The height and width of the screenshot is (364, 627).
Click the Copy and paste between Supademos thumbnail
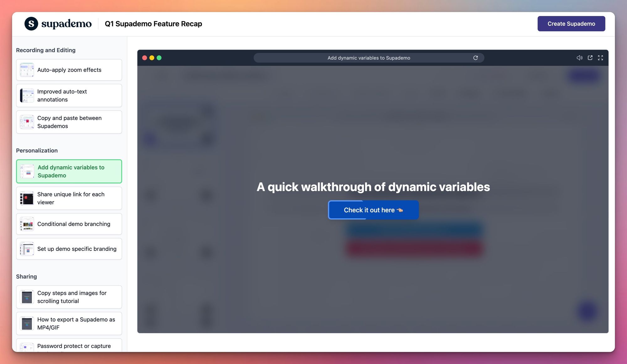[x=27, y=122]
